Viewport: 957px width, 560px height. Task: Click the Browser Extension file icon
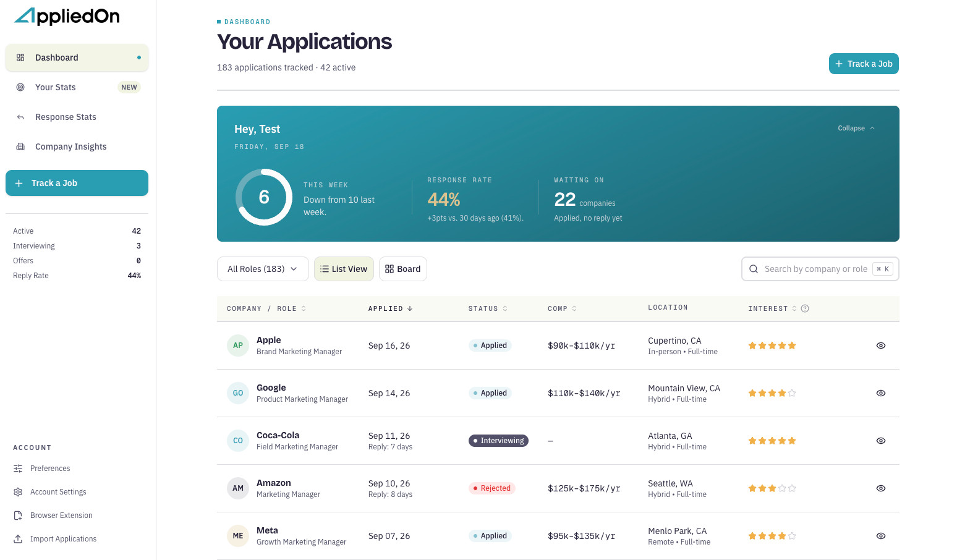[18, 515]
